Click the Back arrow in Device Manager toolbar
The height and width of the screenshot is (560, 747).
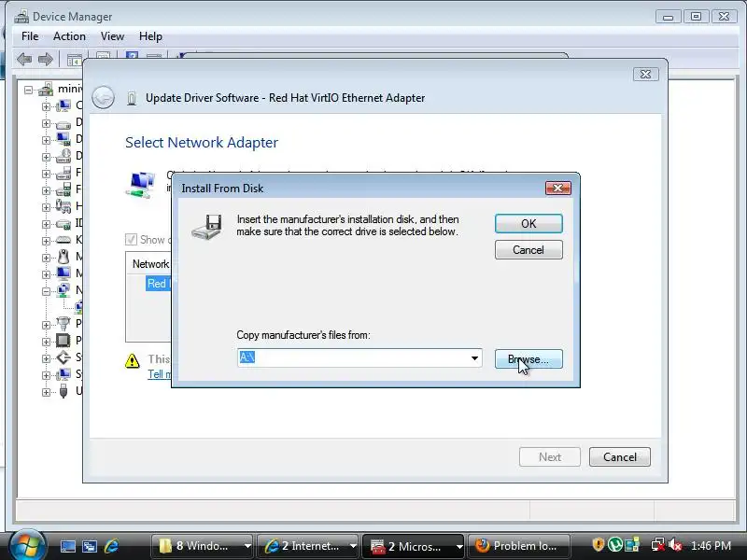click(x=24, y=60)
